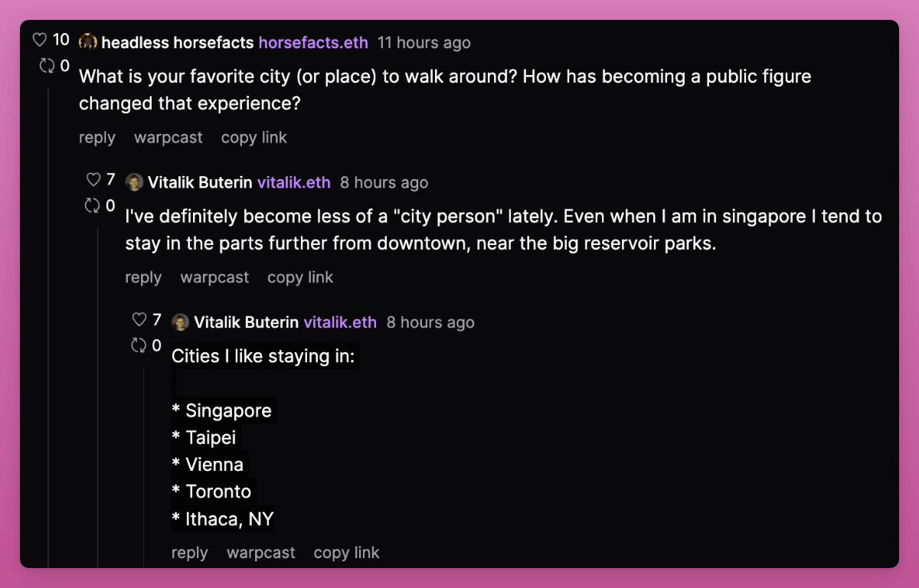Copy link of the horsefacts post
The height and width of the screenshot is (588, 919).
click(254, 138)
